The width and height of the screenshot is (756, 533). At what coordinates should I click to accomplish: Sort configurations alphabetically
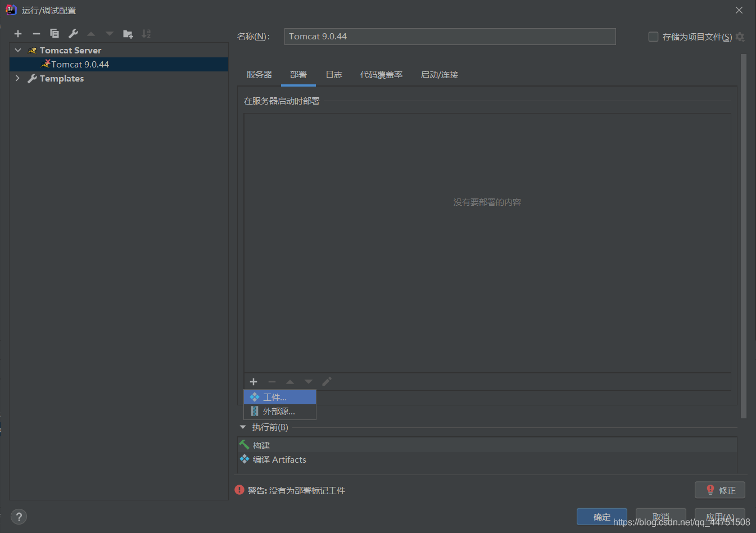pos(146,34)
